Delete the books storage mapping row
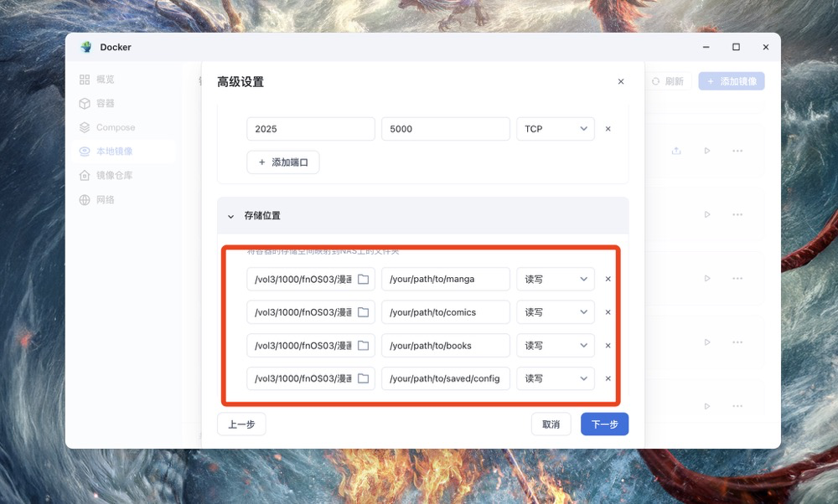Image resolution: width=838 pixels, height=504 pixels. click(x=608, y=346)
